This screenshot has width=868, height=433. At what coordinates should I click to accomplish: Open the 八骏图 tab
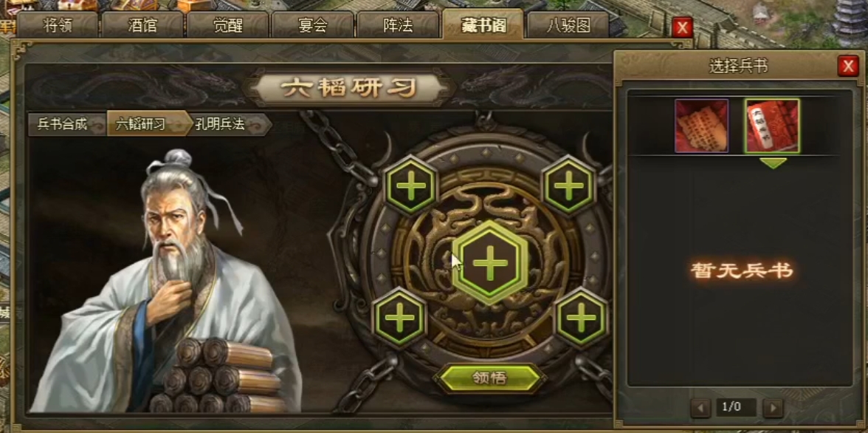pyautogui.click(x=568, y=26)
